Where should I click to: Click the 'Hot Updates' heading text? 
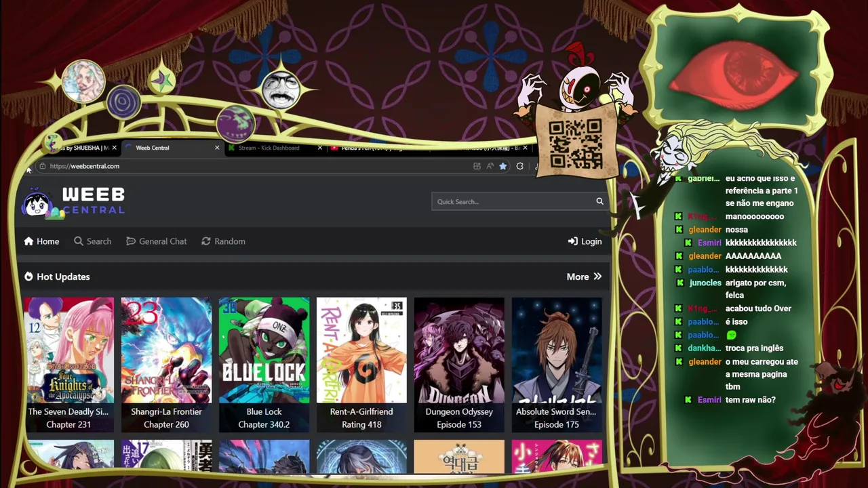[x=63, y=277]
